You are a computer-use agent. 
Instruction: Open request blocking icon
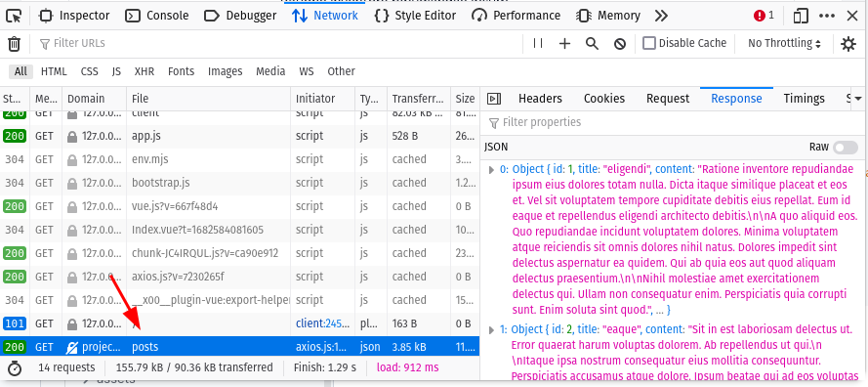point(620,44)
